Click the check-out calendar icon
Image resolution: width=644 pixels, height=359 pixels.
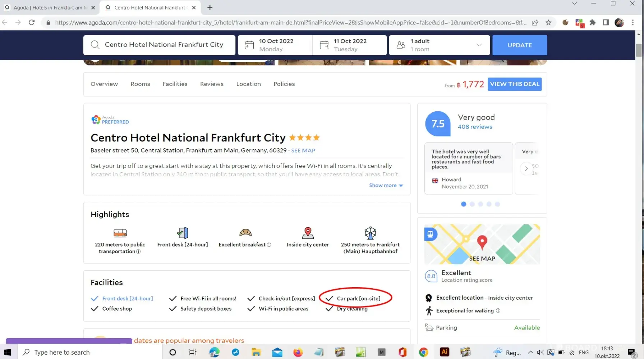pos(324,45)
